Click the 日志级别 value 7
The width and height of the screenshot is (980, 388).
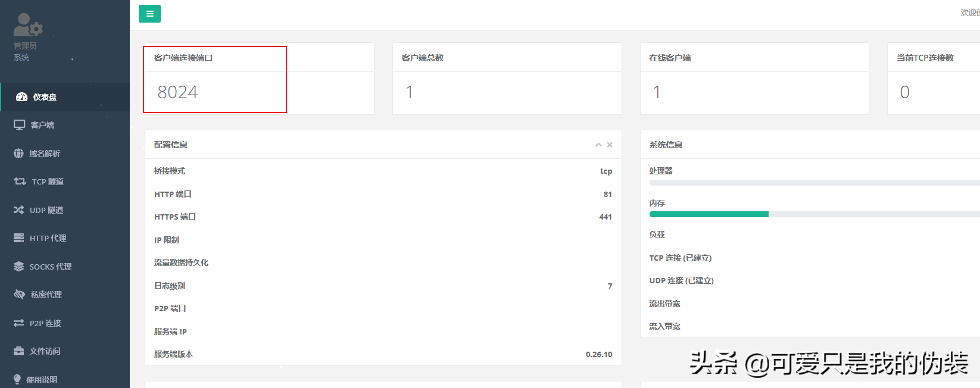610,286
